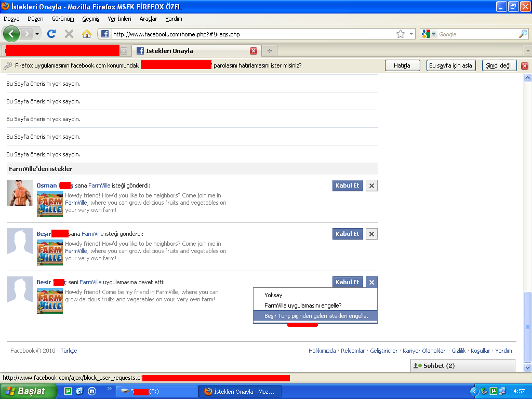Open the Araçlar menu
This screenshot has width=532, height=399.
(148, 19)
